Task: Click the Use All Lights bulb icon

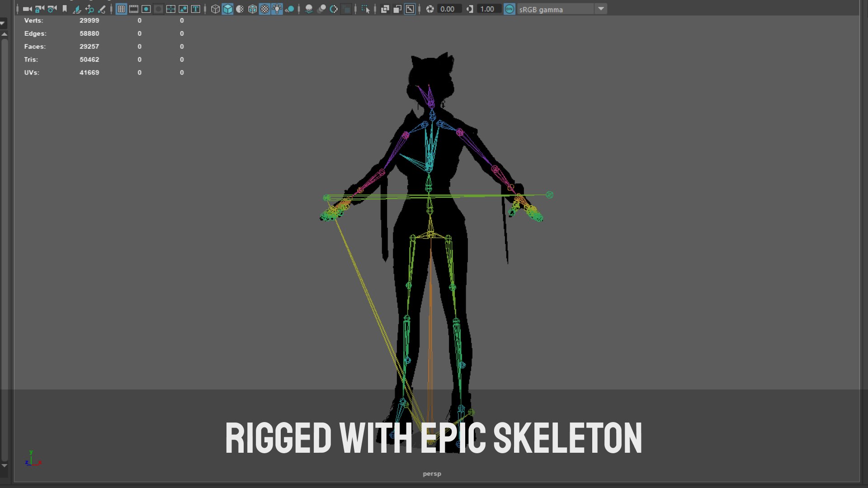Action: tap(277, 9)
